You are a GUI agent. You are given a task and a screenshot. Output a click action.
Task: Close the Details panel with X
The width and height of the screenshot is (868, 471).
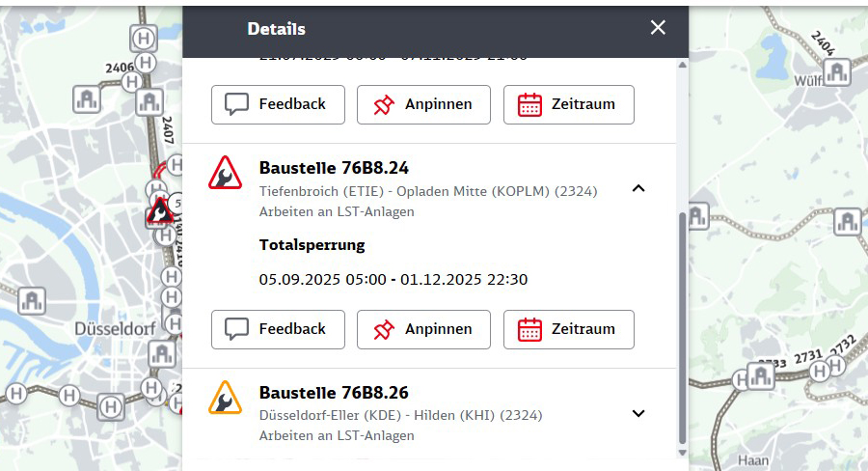pos(658,28)
